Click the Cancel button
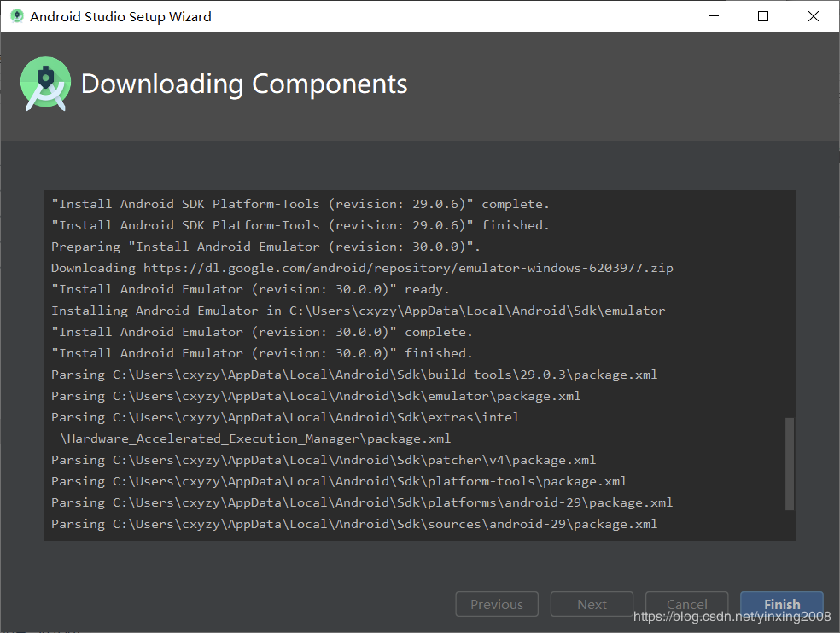Viewport: 840px width, 633px height. coord(687,604)
